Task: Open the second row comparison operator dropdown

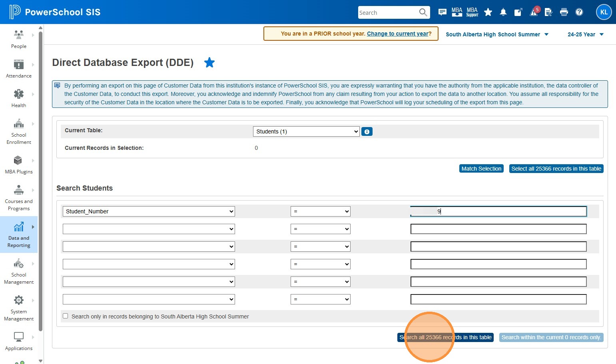Action: tap(321, 229)
